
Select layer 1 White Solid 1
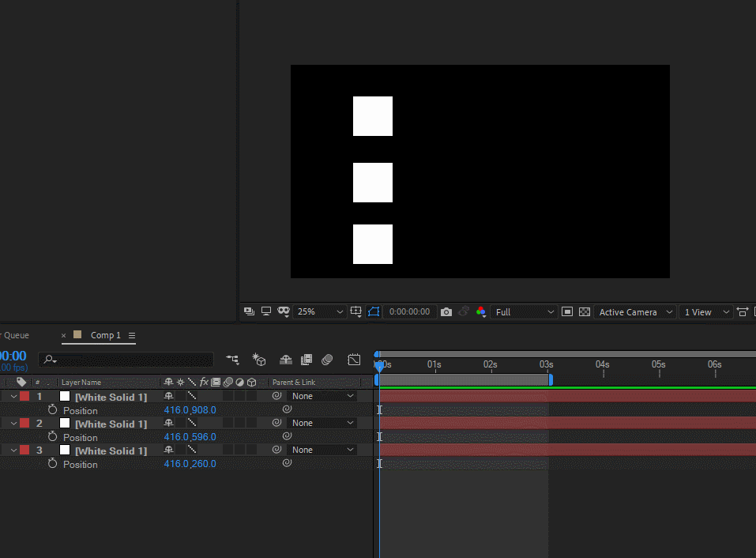[x=111, y=397]
